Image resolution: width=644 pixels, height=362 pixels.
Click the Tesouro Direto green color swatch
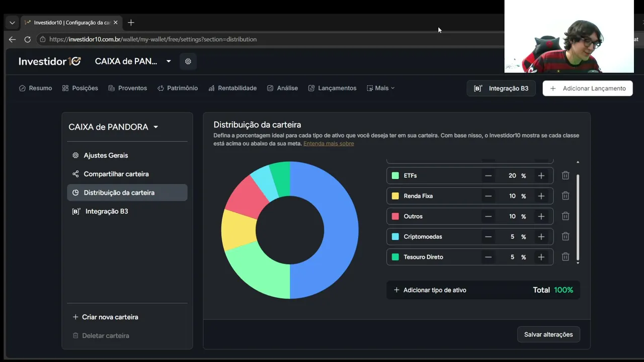tap(395, 257)
